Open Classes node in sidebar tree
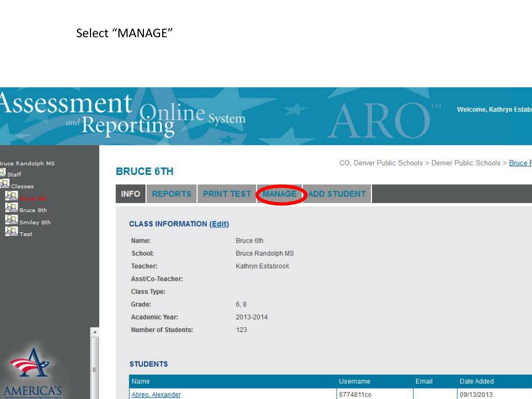Screen dimensions: 532x399 coord(22,187)
